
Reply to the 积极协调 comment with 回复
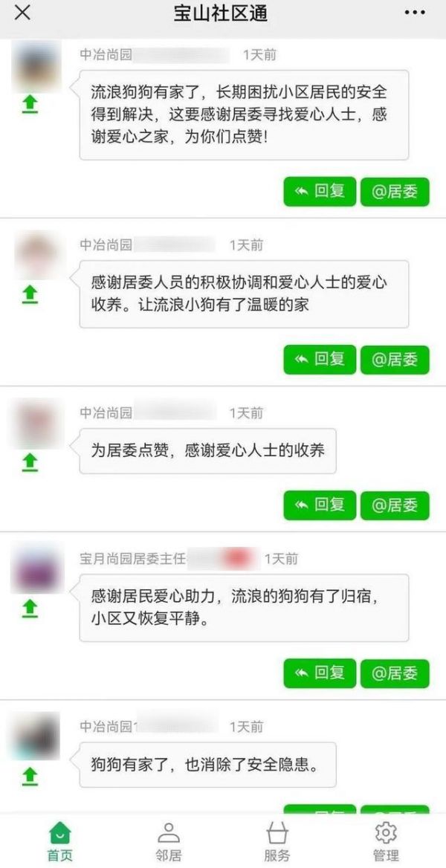[320, 360]
